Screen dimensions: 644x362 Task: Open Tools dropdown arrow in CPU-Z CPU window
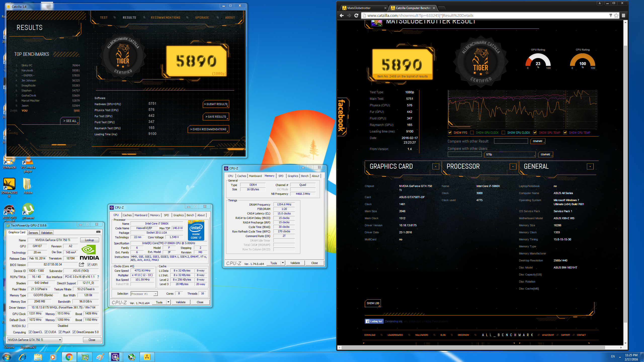(x=168, y=302)
